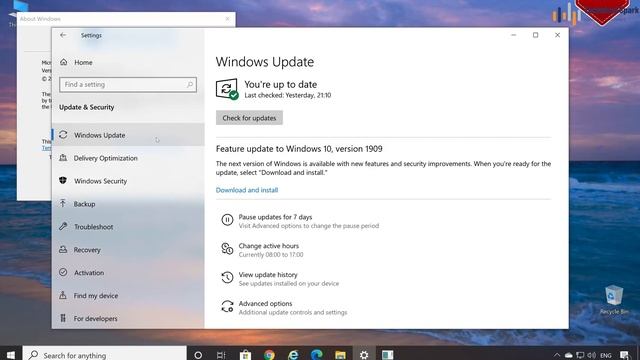
Task: Click the Advanced options gear-sync icon
Action: pyautogui.click(x=227, y=307)
